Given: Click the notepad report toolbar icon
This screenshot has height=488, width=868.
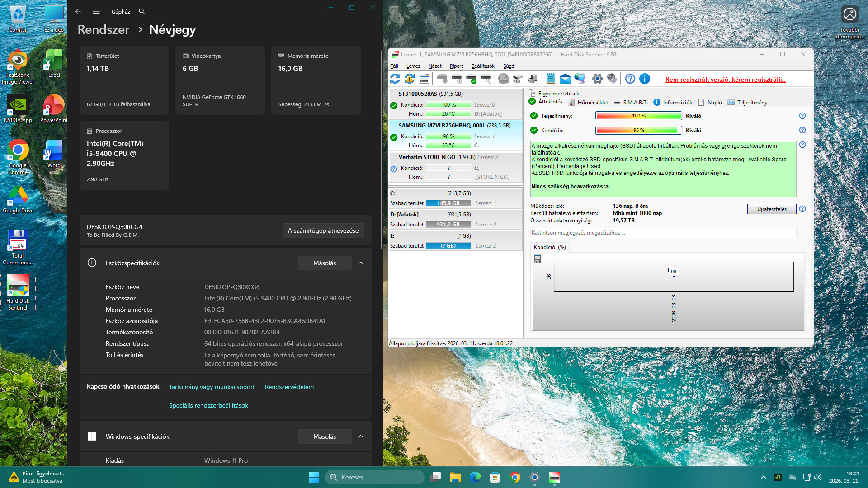Looking at the screenshot, I should (550, 79).
